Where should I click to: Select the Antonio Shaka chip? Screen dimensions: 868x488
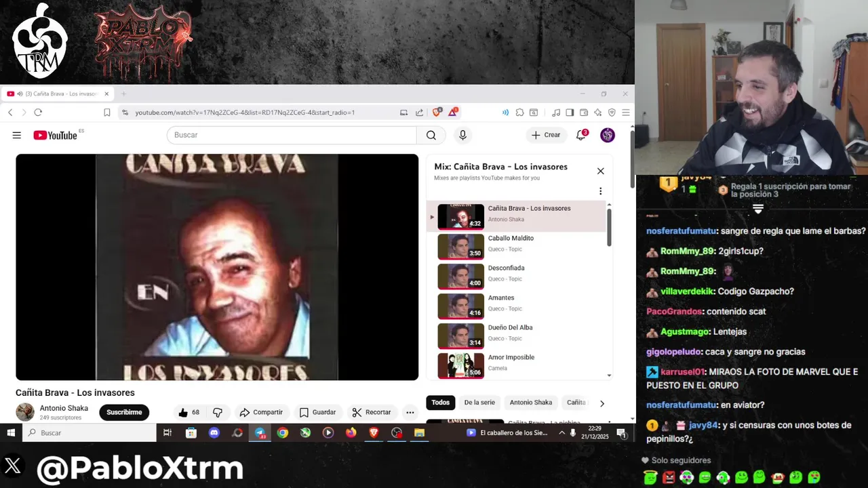(x=531, y=403)
